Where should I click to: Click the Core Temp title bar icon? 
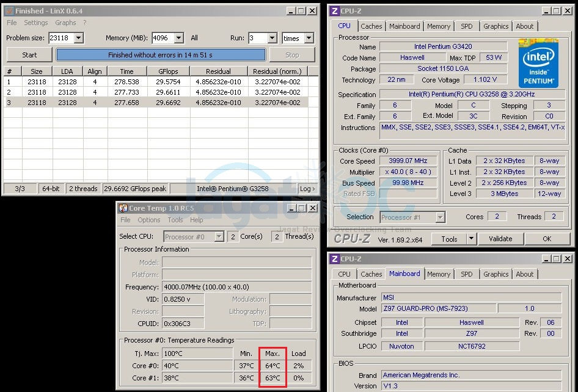click(x=123, y=208)
